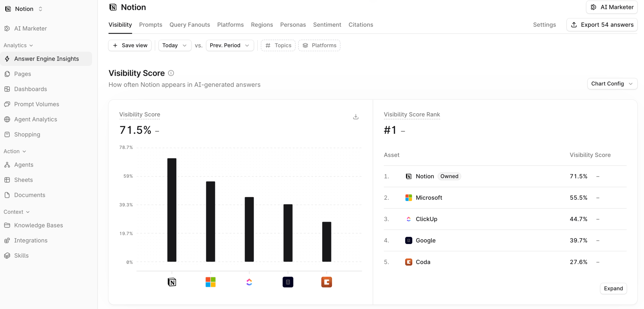
Task: Switch to the Citations tab
Action: coord(361,25)
